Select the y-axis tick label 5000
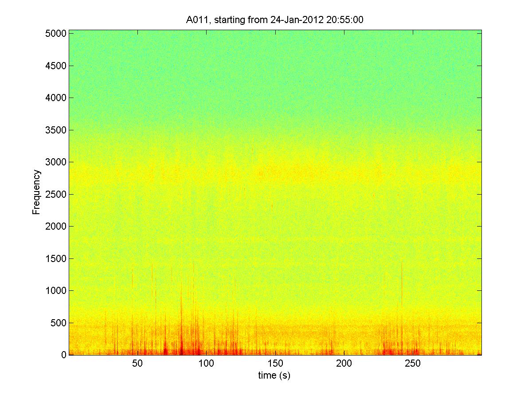This screenshot has height=399, width=532. tap(56, 33)
